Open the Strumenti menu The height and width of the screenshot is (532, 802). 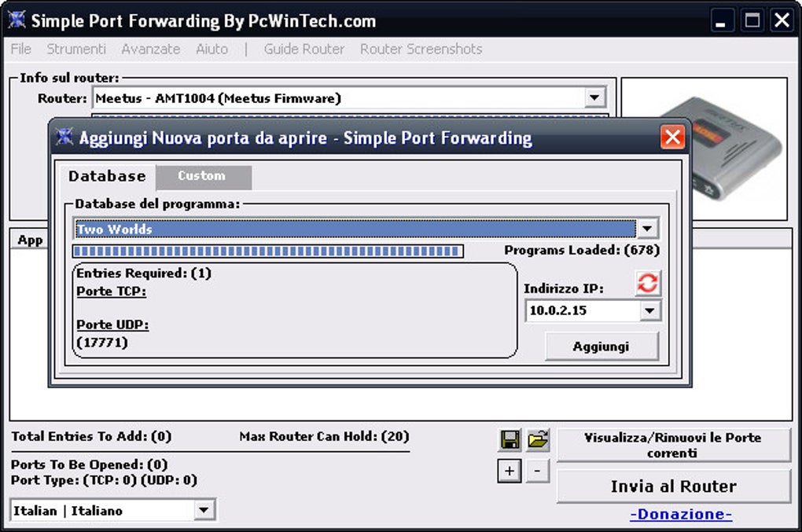(x=76, y=49)
